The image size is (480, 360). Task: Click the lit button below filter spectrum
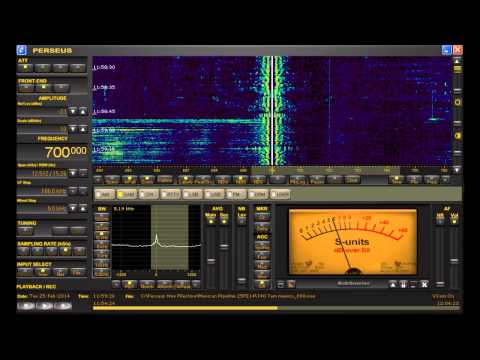pyautogui.click(x=129, y=284)
